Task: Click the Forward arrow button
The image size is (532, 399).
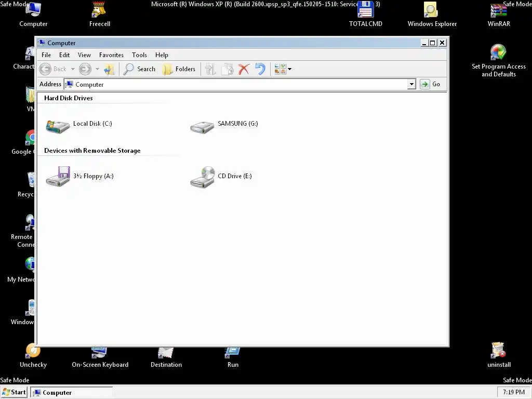Action: coord(85,69)
